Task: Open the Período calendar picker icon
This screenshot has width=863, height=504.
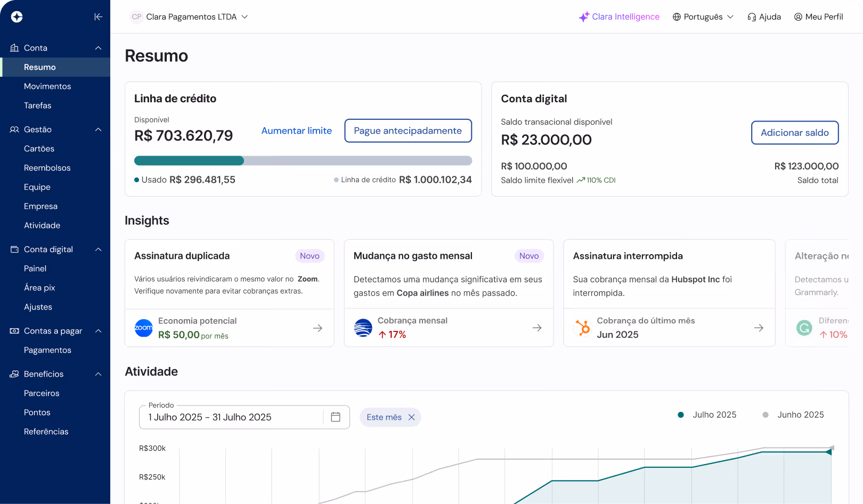Action: coord(336,417)
